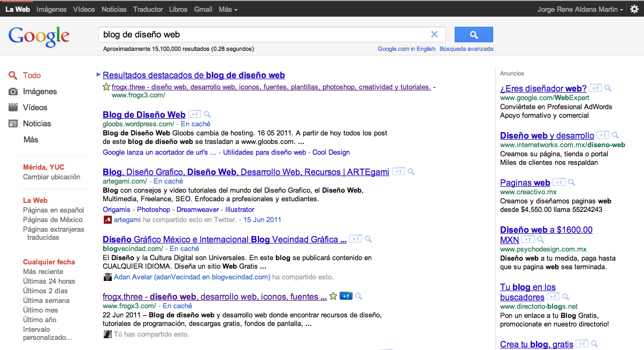Screen dimensions: 644x350
Task: Click the star beside frogx.three featured result
Action: point(106,87)
